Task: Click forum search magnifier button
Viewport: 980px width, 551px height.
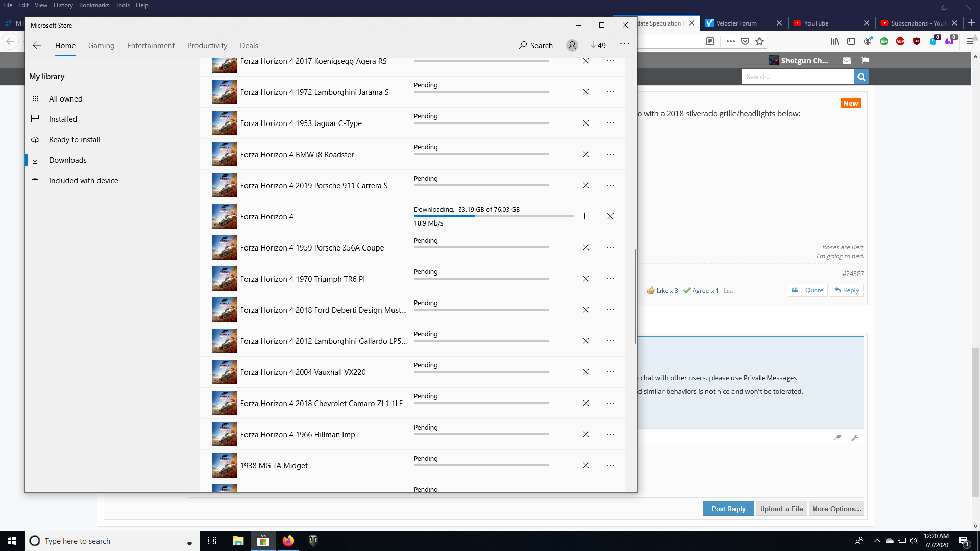Action: tap(862, 77)
